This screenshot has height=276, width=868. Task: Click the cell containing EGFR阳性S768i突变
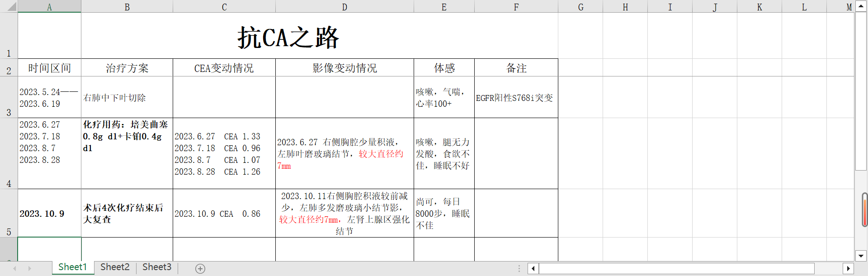click(516, 98)
